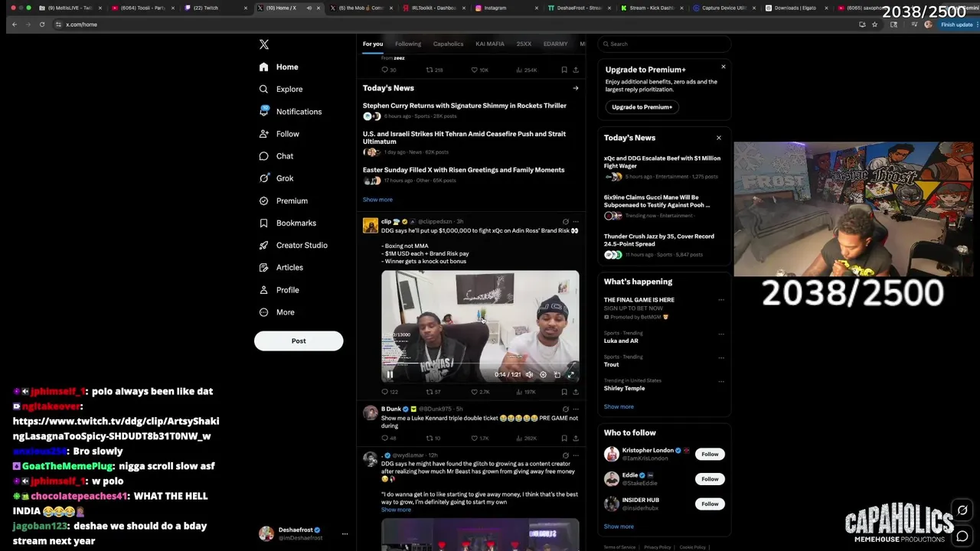The image size is (980, 551).
Task: Open Articles in the sidebar
Action: tap(281, 267)
